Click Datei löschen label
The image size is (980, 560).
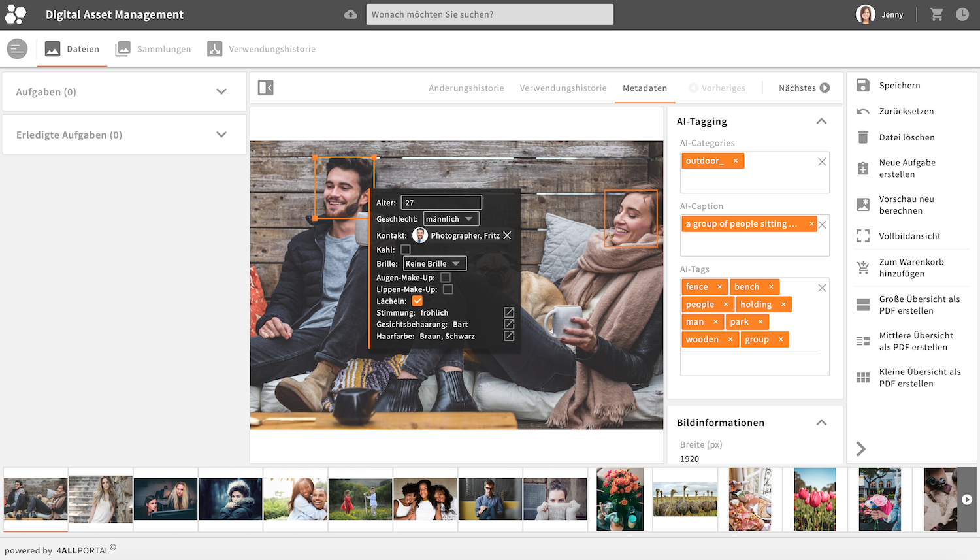[907, 137]
